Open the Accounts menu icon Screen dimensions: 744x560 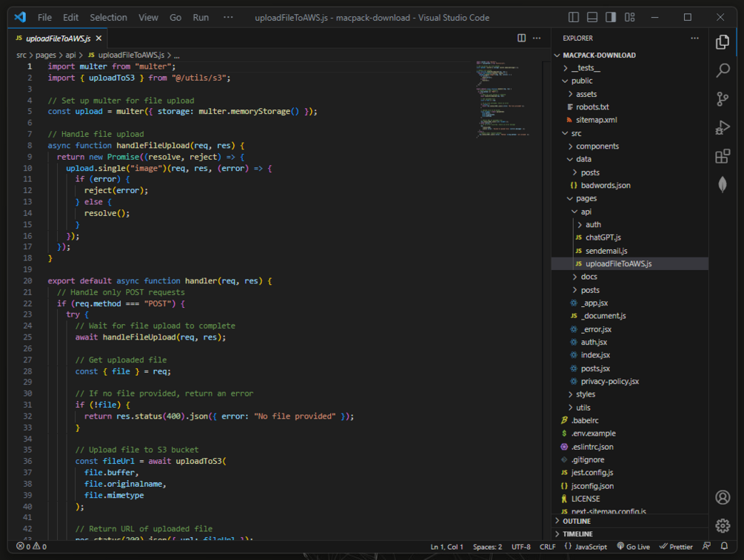(x=723, y=497)
